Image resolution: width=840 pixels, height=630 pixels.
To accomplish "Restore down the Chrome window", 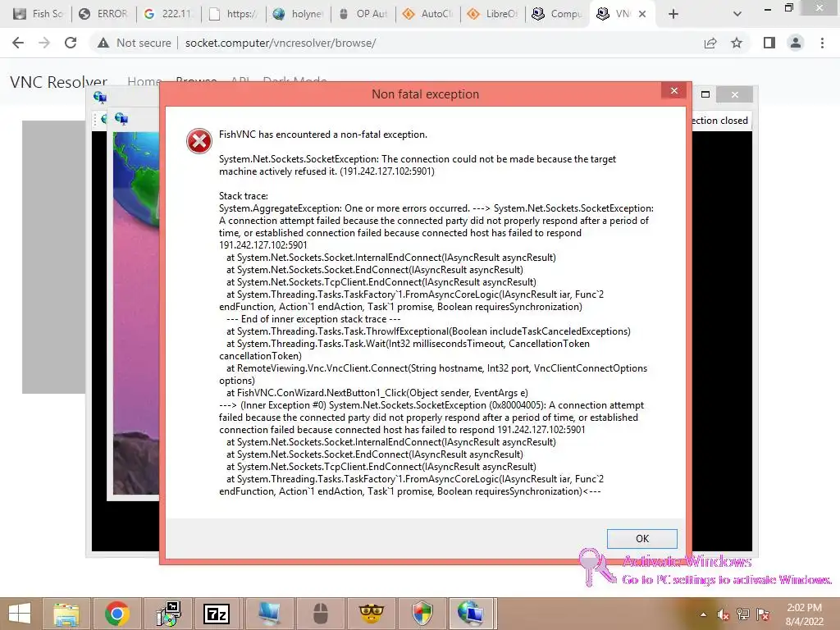I will click(x=789, y=8).
